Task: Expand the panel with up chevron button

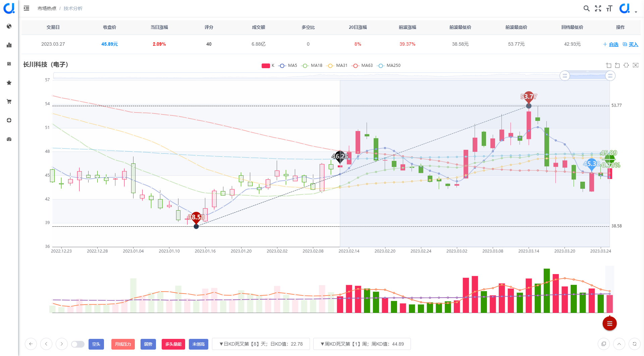Action: click(619, 344)
